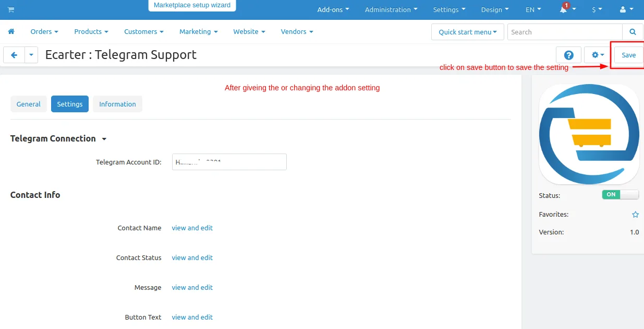The image size is (644, 329).
Task: Open the $ currency selector
Action: coord(598,9)
